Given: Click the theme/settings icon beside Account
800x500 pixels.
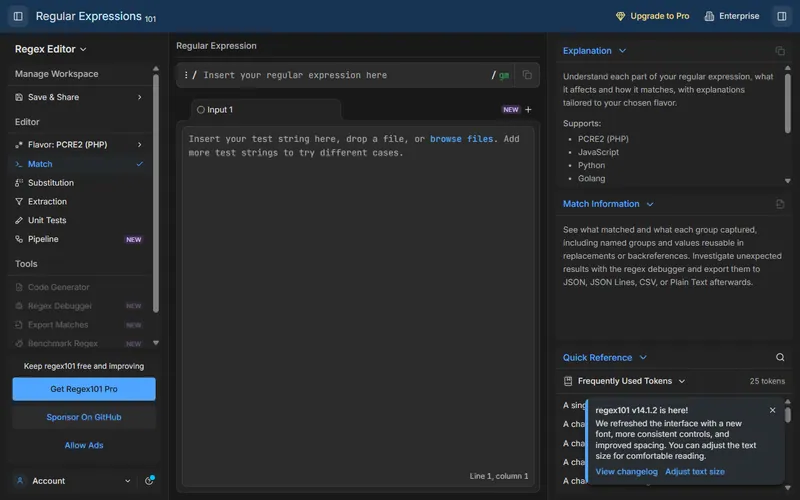Looking at the screenshot, I should click(x=149, y=481).
